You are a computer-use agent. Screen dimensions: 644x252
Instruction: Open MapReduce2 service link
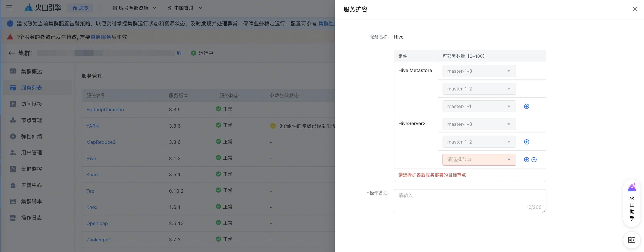pyautogui.click(x=101, y=142)
